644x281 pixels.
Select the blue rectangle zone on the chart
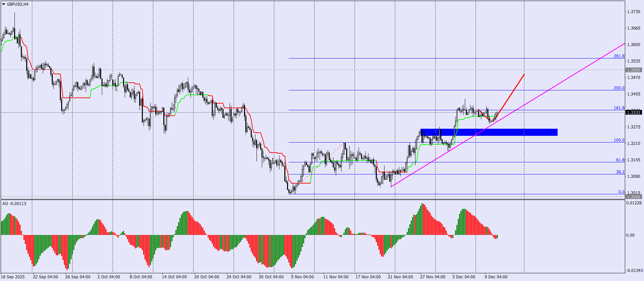click(x=489, y=132)
